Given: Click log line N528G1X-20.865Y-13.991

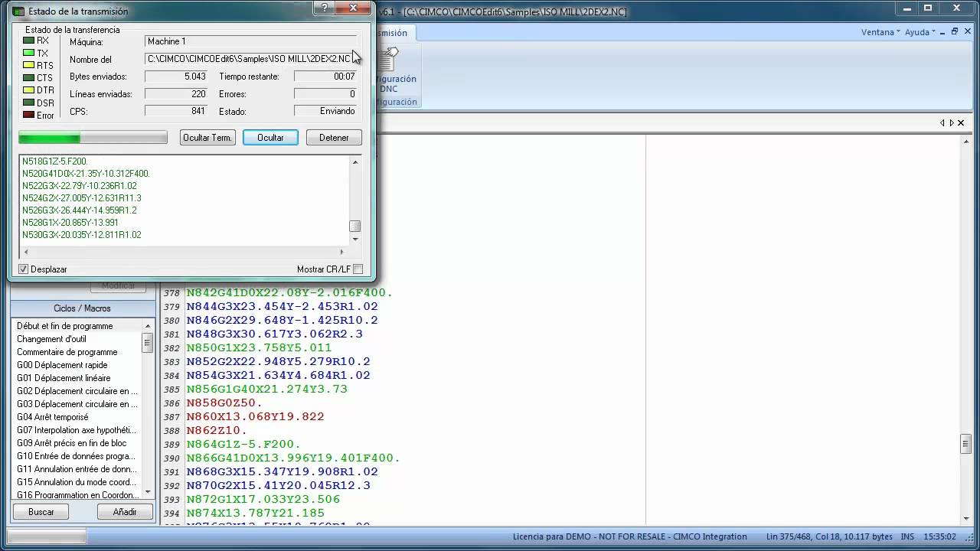Looking at the screenshot, I should pos(70,223).
